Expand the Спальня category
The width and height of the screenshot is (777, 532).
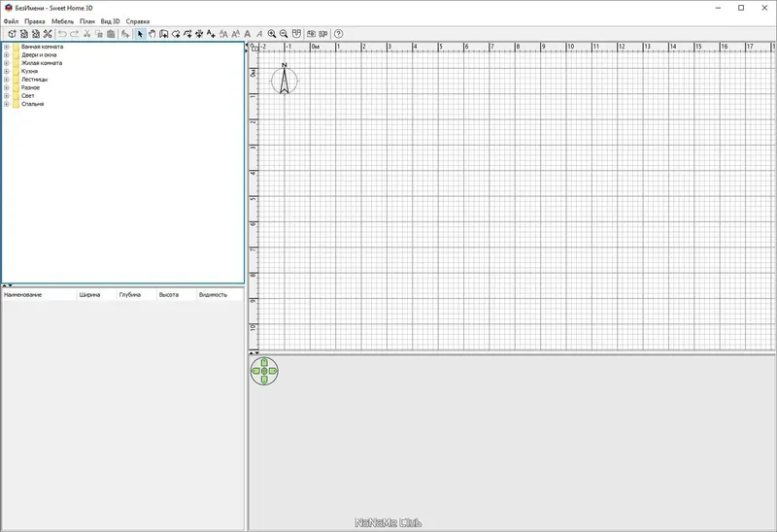[x=7, y=104]
